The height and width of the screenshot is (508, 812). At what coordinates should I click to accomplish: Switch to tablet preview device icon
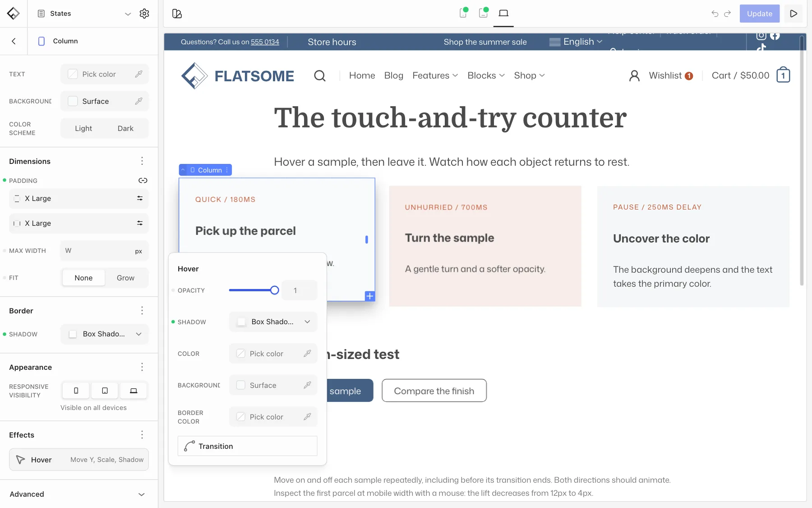[484, 13]
